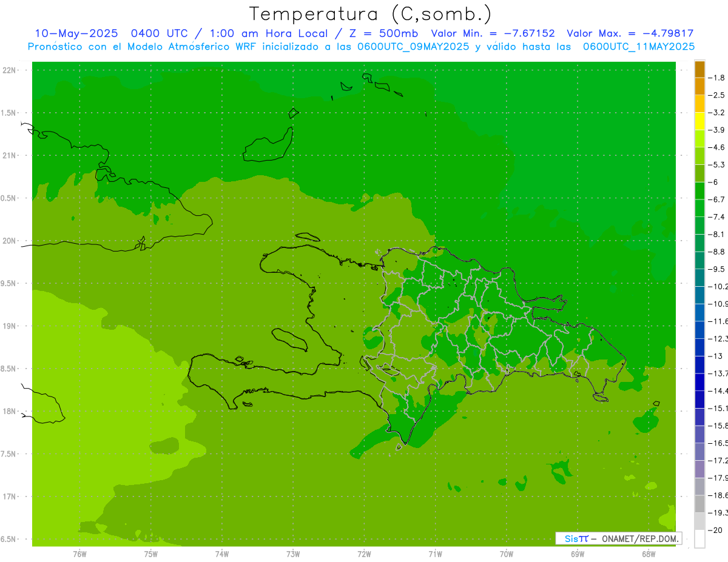Screen dimensions: 728x562
Task: Click the yellow swatch between -3.2 and -3.9
Action: pos(699,121)
